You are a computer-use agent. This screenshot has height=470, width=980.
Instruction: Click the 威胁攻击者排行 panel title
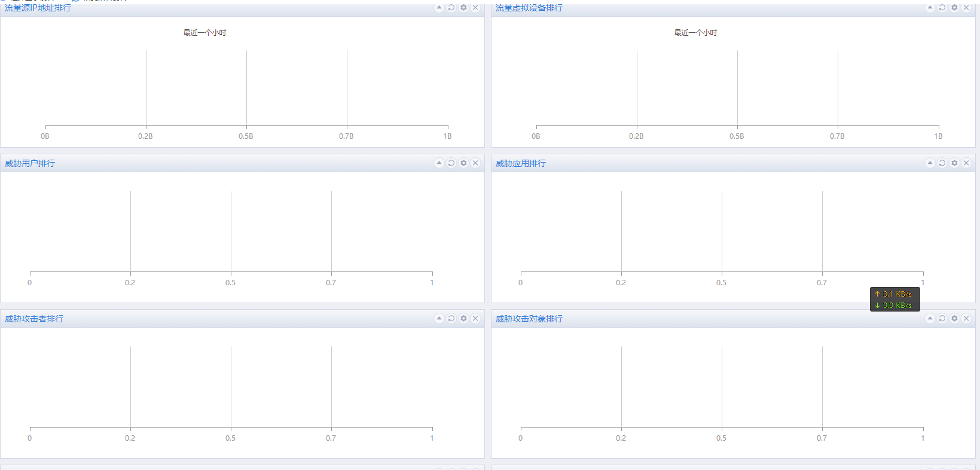click(34, 319)
